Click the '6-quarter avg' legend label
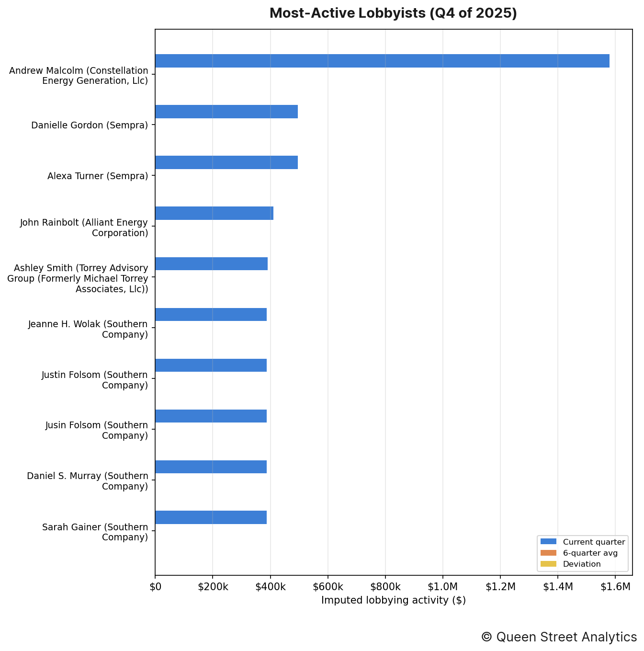This screenshot has height=651, width=644. click(x=590, y=553)
